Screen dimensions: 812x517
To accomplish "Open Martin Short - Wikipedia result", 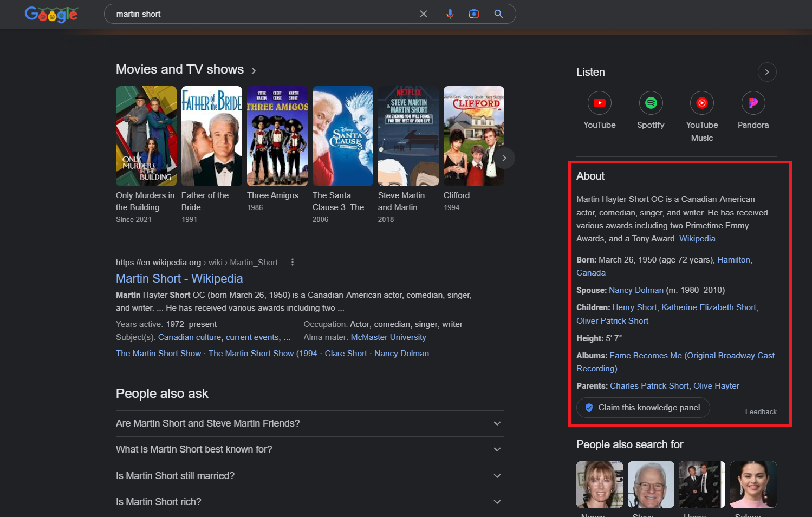I will pos(179,278).
